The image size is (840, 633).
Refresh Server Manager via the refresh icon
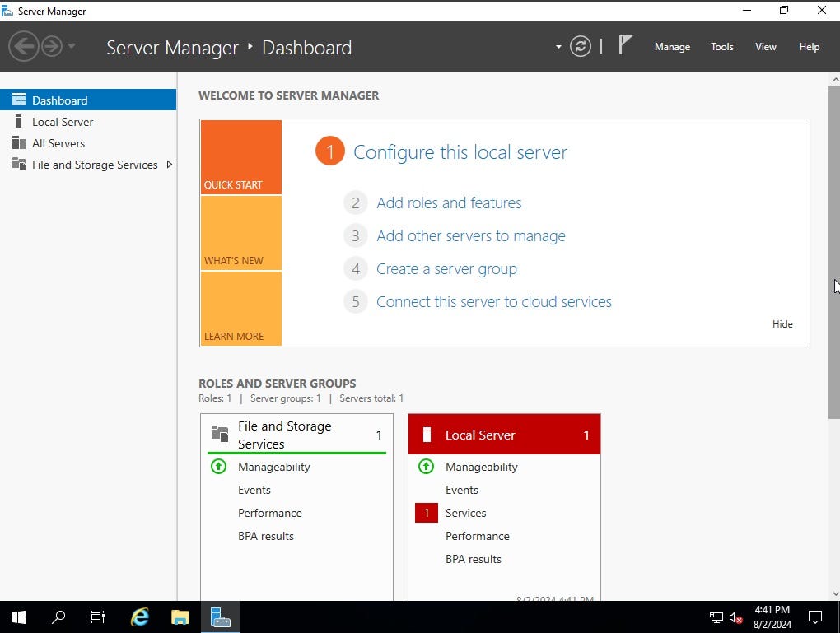(x=581, y=46)
